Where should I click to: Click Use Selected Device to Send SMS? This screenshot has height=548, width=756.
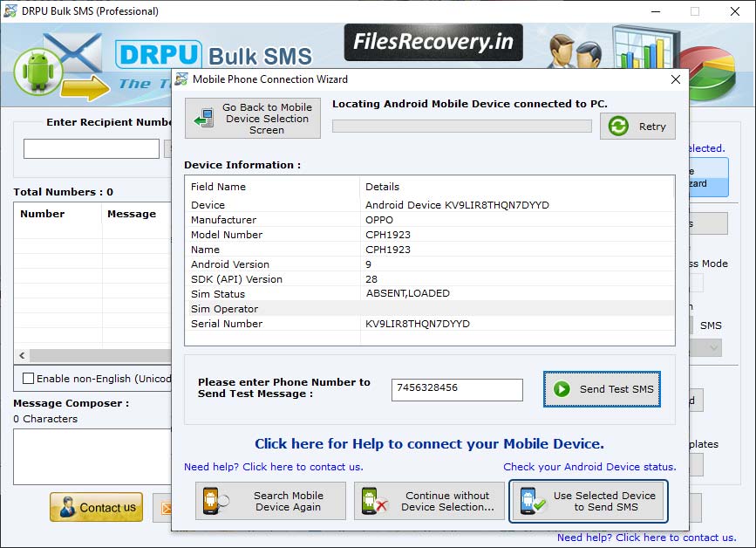click(589, 501)
